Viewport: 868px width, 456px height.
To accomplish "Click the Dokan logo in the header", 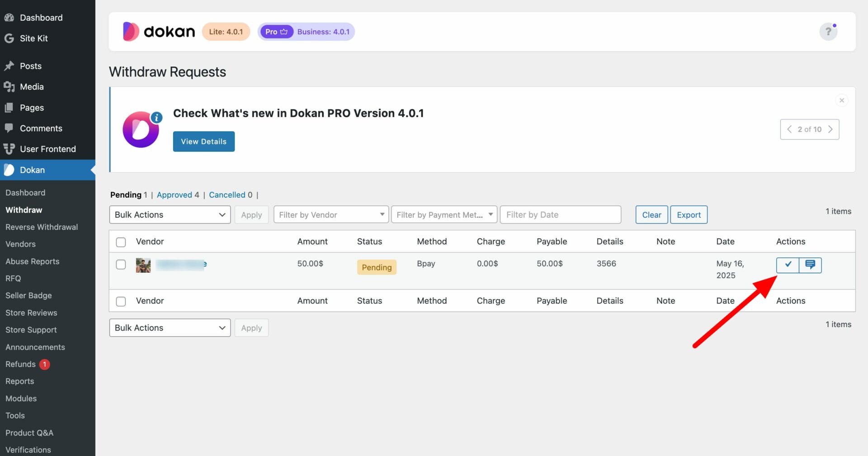I will [159, 32].
